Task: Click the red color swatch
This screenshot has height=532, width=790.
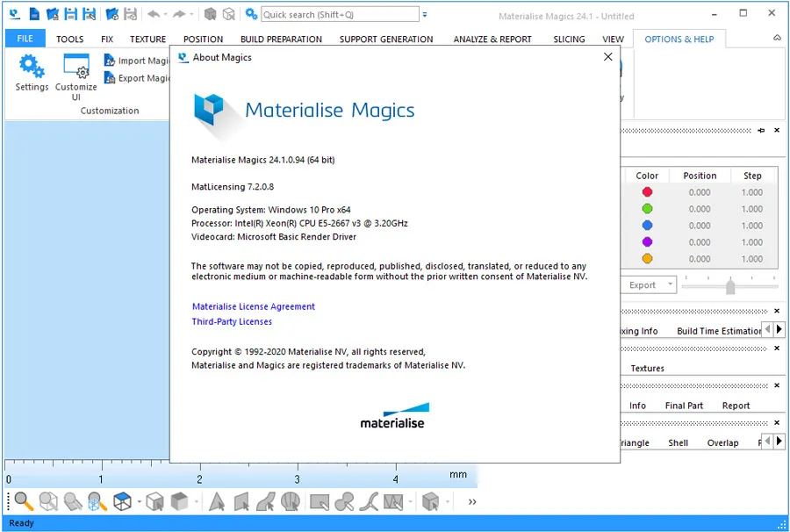Action: (x=647, y=192)
